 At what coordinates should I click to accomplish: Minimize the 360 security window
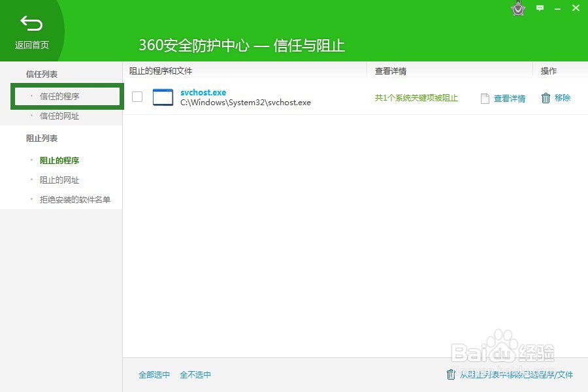click(558, 8)
